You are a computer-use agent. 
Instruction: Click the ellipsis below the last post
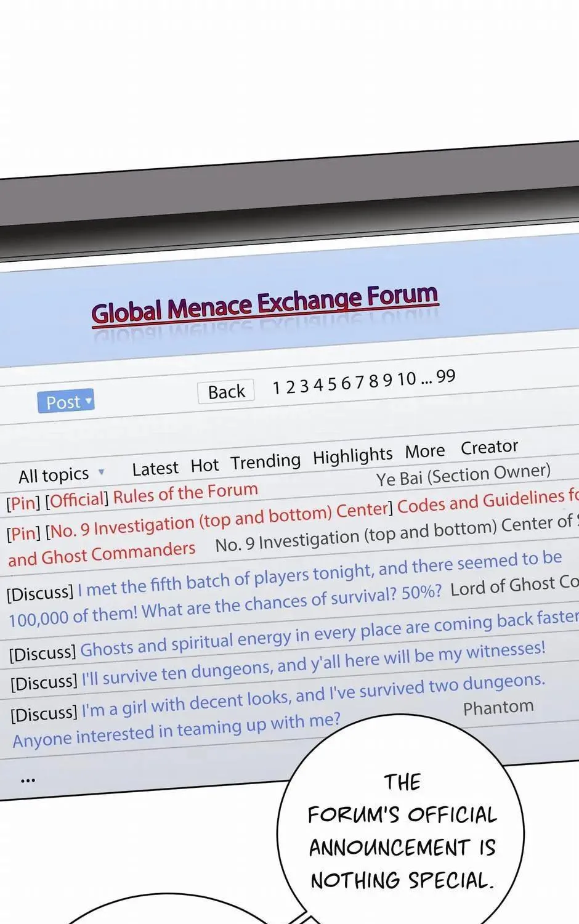[28, 781]
